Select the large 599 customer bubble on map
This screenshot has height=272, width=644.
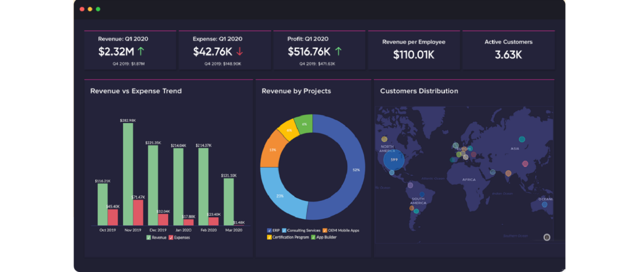[x=394, y=160]
